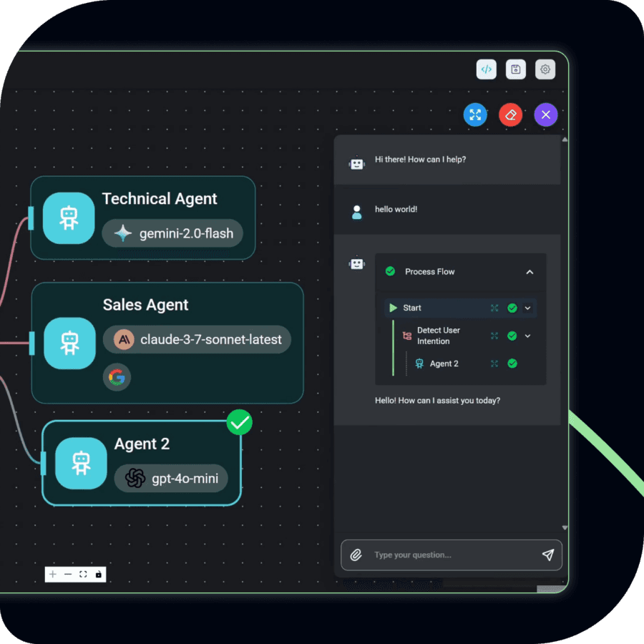Click the Sales Agent input connector handle
This screenshot has height=644, width=644.
pos(32,343)
